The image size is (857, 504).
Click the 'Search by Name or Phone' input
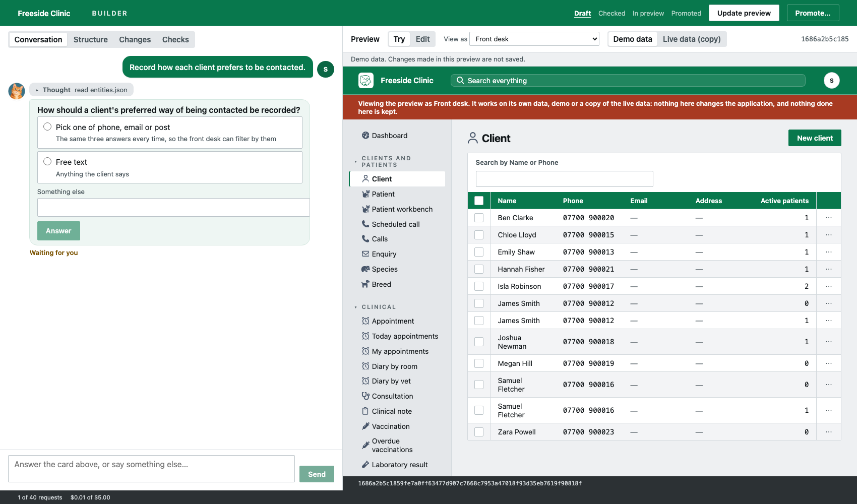tap(564, 179)
